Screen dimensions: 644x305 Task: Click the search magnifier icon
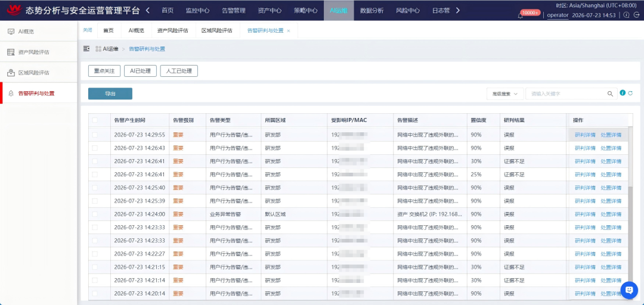coord(611,94)
